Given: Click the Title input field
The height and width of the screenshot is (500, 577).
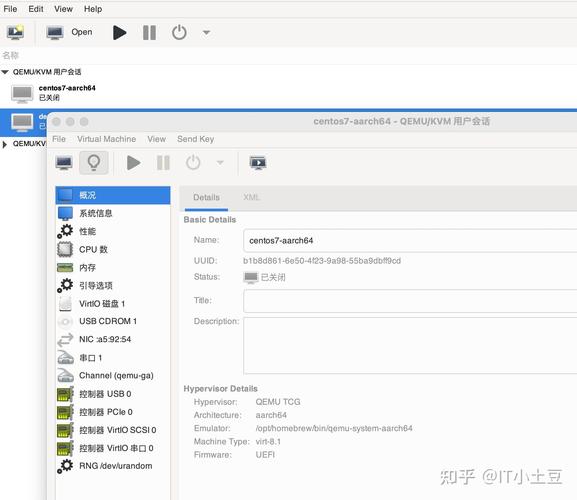Looking at the screenshot, I should pos(410,301).
